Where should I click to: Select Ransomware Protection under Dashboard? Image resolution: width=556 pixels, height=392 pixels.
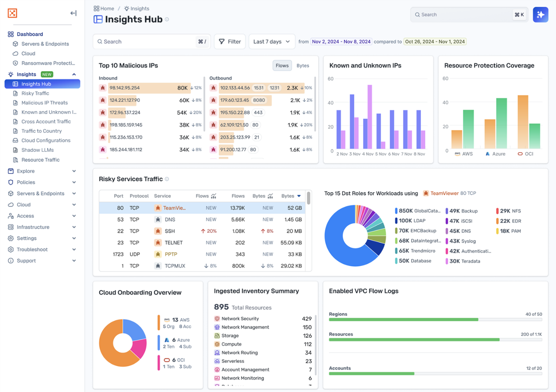(48, 63)
